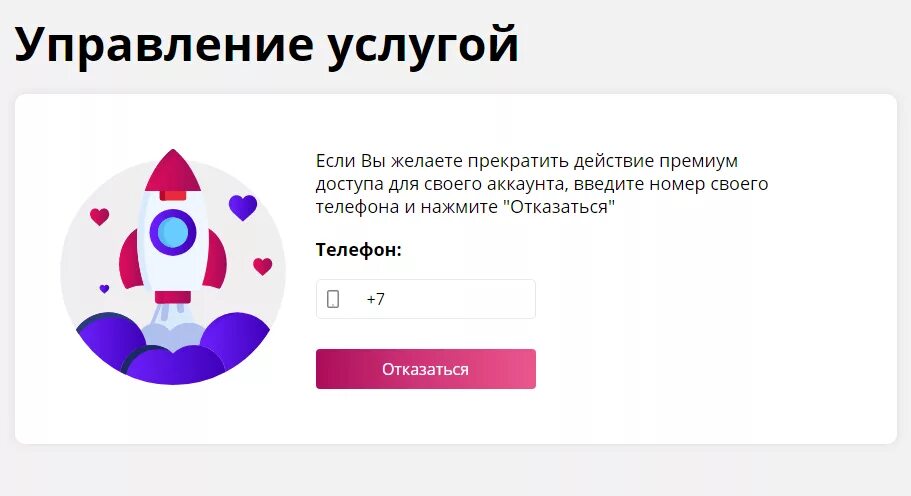Click the Телефон: label
911x496 pixels.
point(358,250)
